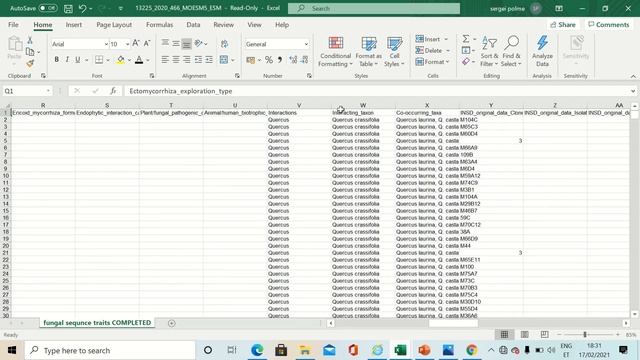Screen dimensions: 640x360
Task: Click the Ribbon Display Options icon
Action: [x=559, y=8]
